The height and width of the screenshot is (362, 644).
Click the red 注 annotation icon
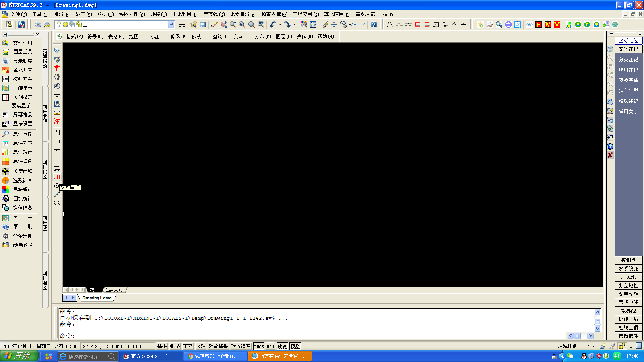[x=57, y=121]
